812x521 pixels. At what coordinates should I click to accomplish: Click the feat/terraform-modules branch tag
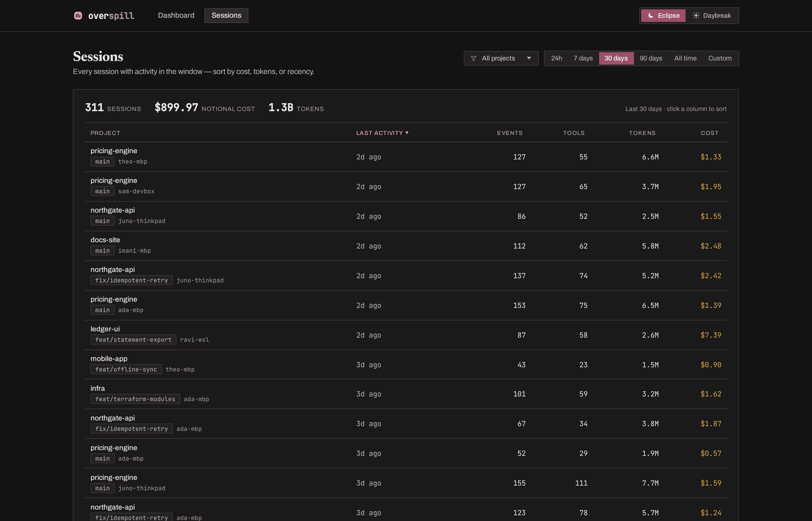click(135, 399)
